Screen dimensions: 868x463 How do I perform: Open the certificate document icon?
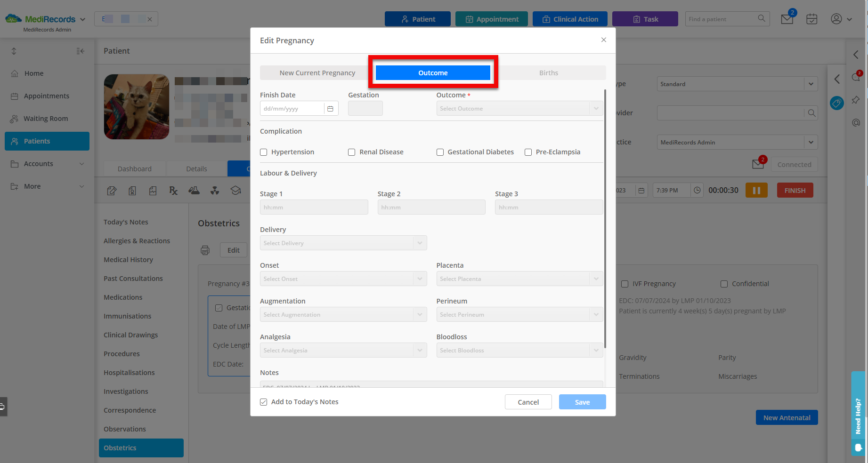(x=132, y=191)
